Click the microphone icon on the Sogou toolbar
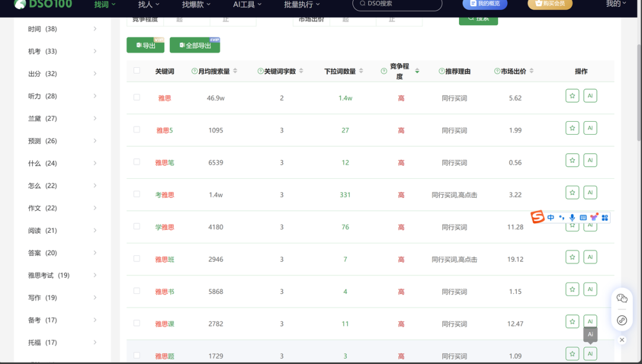642x364 pixels. (572, 217)
